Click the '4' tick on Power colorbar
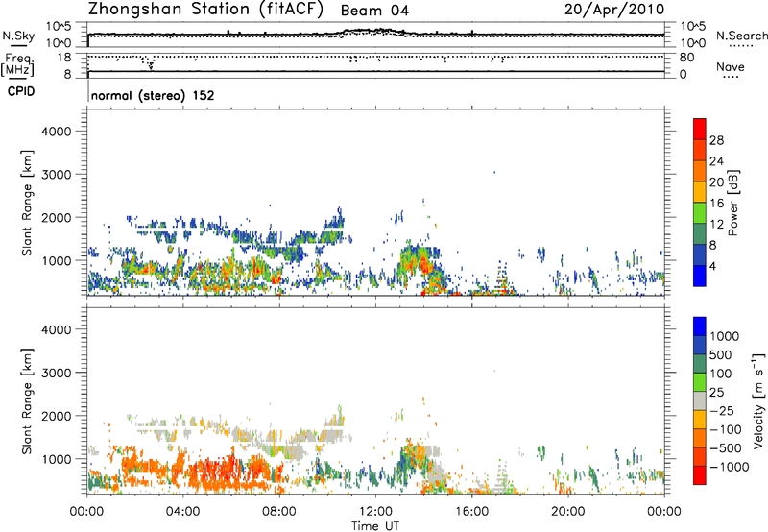This screenshot has height=532, width=768. [713, 266]
